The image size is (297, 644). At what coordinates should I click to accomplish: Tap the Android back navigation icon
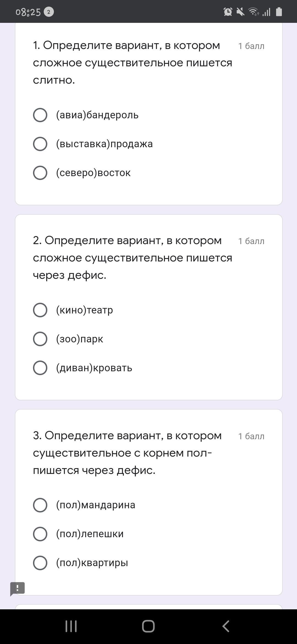click(x=226, y=626)
